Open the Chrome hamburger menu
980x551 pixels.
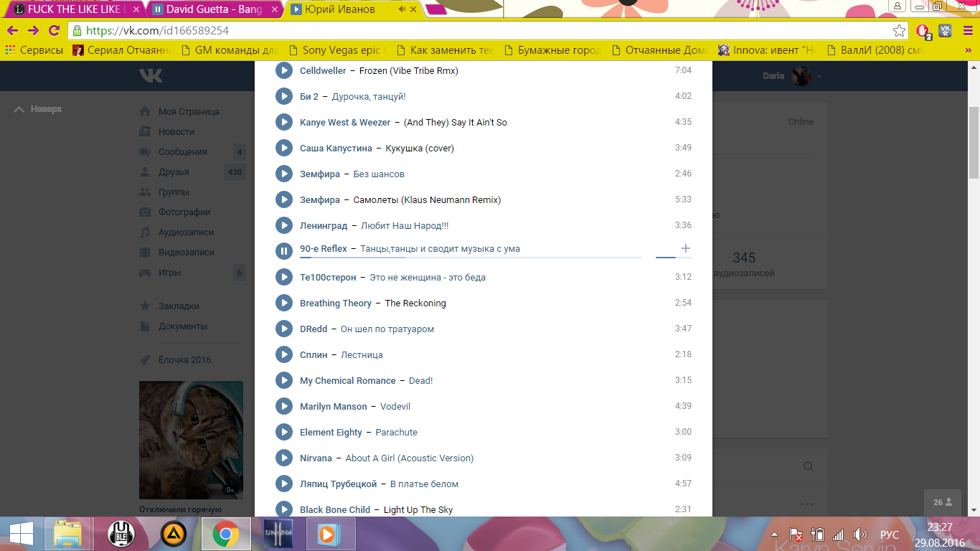967,31
